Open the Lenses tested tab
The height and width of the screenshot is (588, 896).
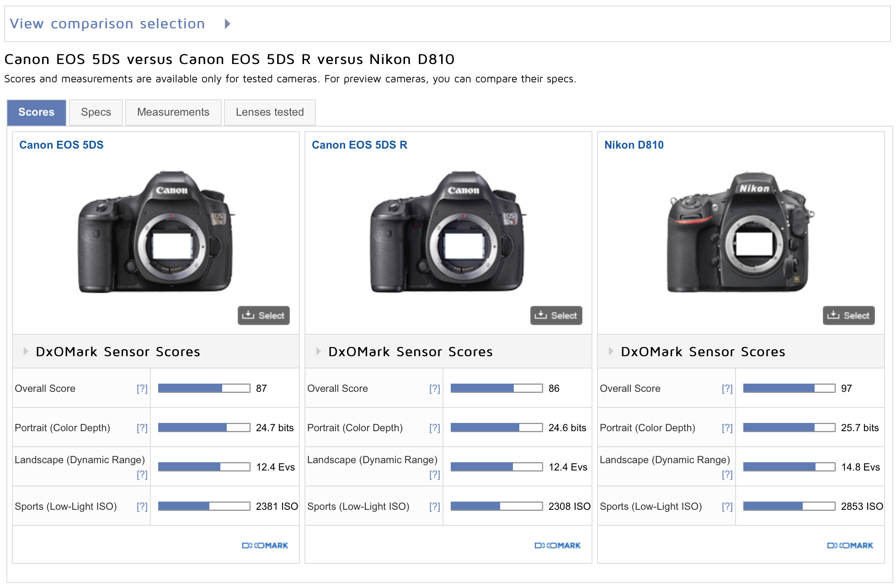coord(270,112)
